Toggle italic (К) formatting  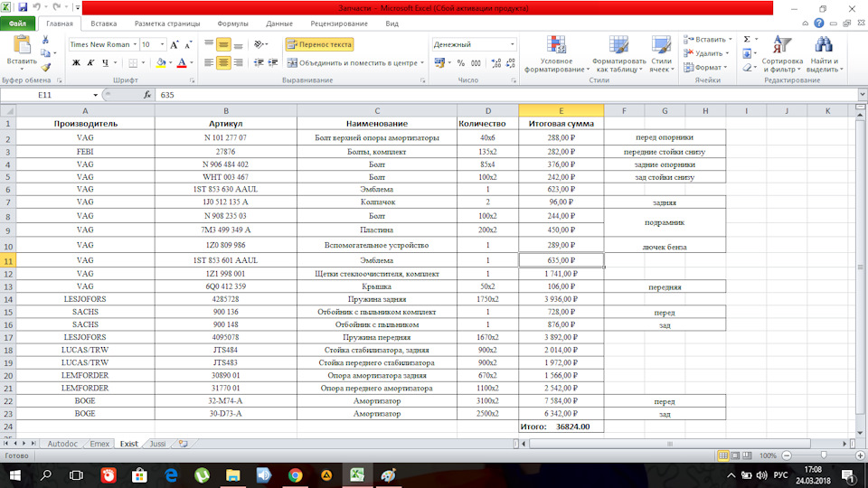point(90,63)
